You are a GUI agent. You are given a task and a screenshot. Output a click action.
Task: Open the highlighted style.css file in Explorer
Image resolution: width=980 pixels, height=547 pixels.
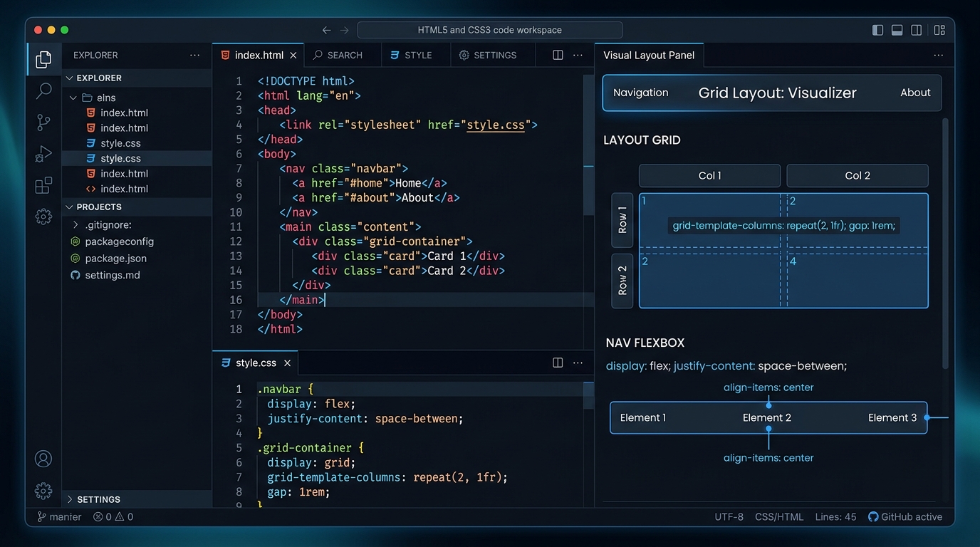click(137, 158)
